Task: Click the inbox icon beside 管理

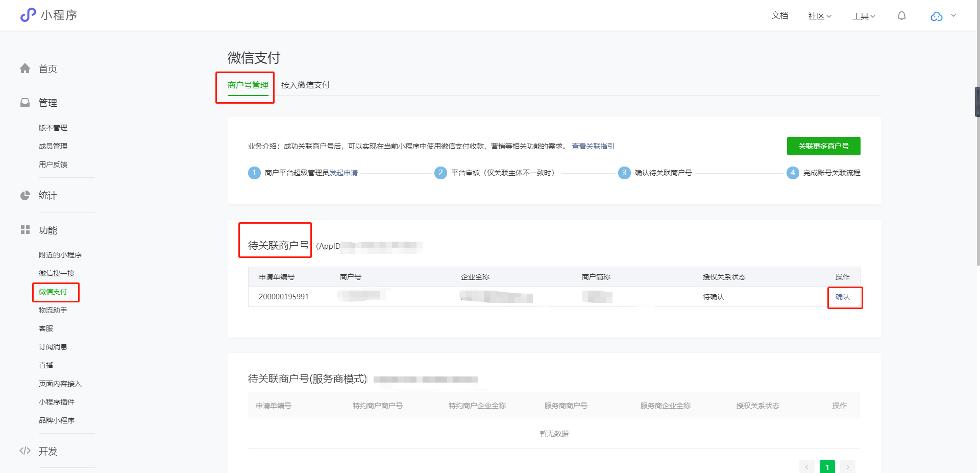Action: click(x=25, y=103)
